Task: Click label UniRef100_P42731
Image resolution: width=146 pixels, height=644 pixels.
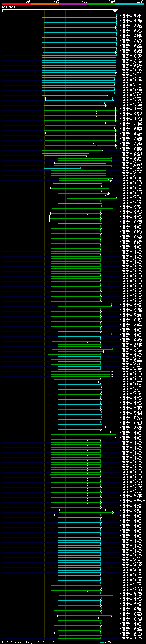Action: coord(131,100)
